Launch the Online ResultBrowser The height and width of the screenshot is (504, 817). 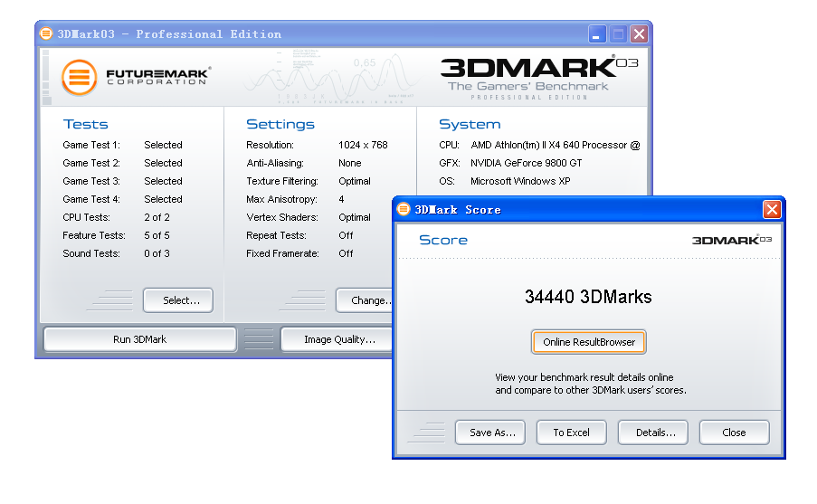click(589, 342)
